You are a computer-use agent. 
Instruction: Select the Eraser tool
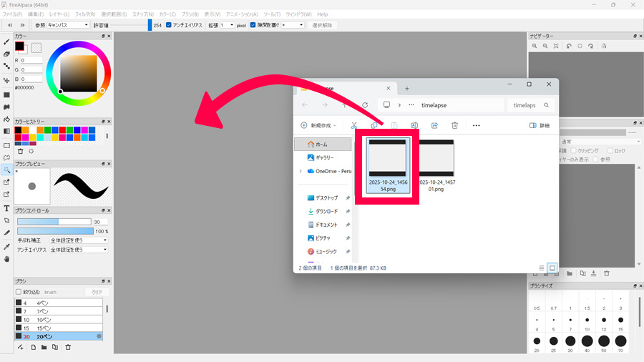pyautogui.click(x=6, y=54)
